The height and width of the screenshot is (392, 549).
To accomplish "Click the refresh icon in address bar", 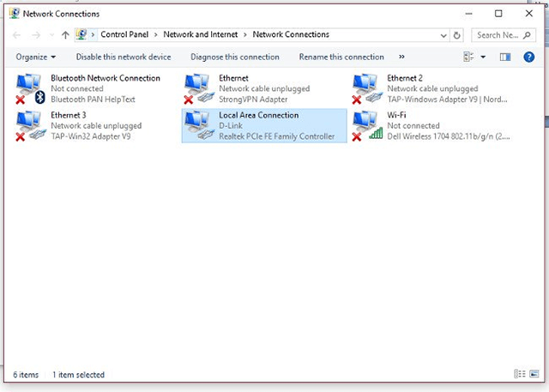I will tap(456, 35).
